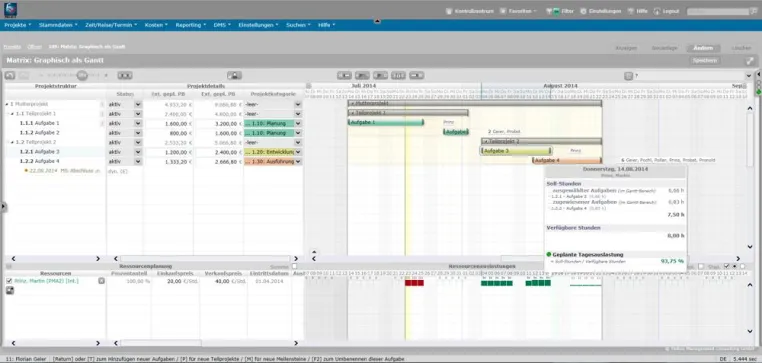Open the DMS menu
Screen dimensions: 762x363
pyautogui.click(x=222, y=25)
